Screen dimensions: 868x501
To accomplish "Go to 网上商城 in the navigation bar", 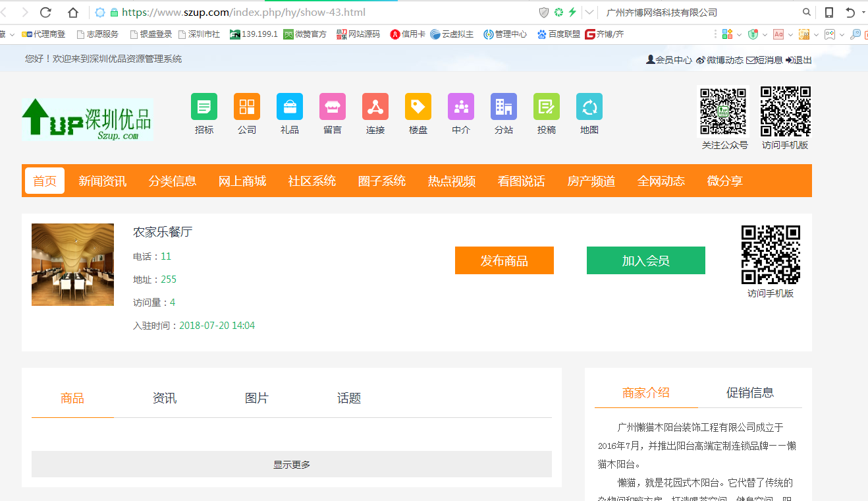I will point(242,181).
